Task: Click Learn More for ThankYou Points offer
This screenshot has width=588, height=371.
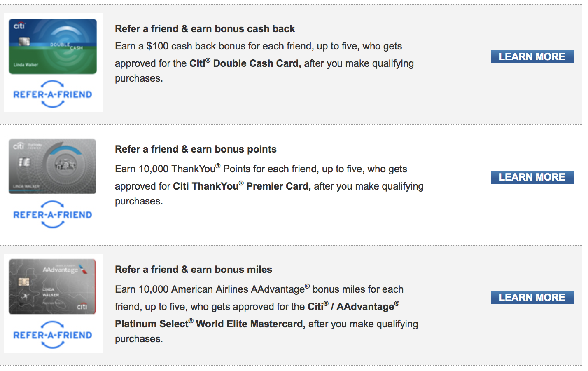Action: [x=532, y=177]
